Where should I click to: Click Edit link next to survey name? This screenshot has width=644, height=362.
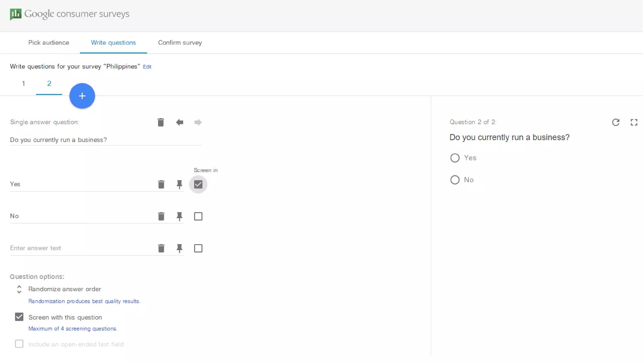click(x=147, y=67)
